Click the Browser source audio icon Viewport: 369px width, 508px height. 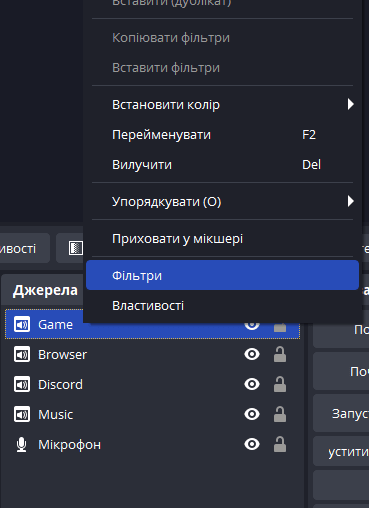(22, 354)
